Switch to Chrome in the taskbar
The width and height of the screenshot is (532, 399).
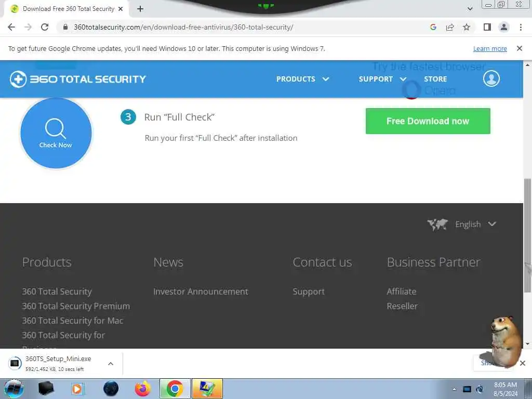tap(175, 389)
